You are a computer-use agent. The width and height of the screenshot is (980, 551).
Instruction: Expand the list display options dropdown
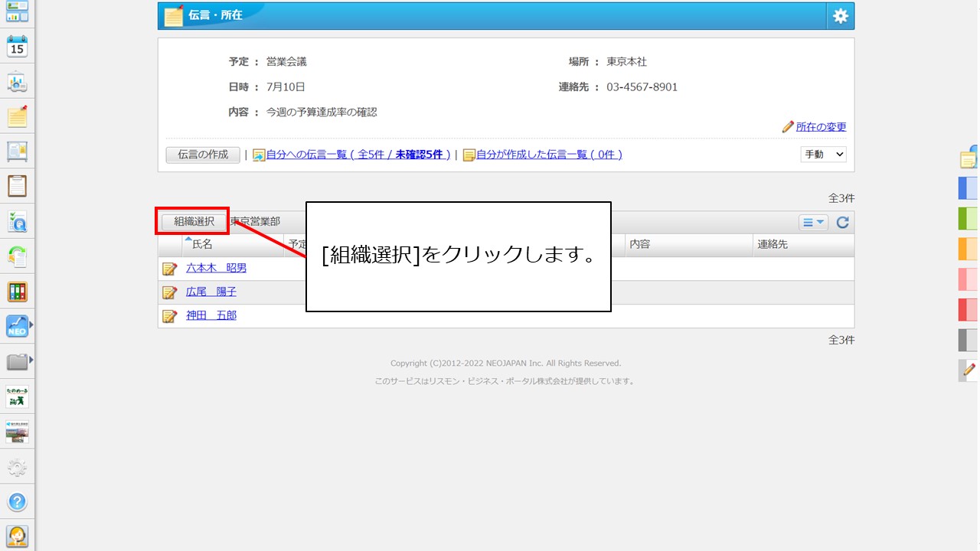tap(813, 223)
